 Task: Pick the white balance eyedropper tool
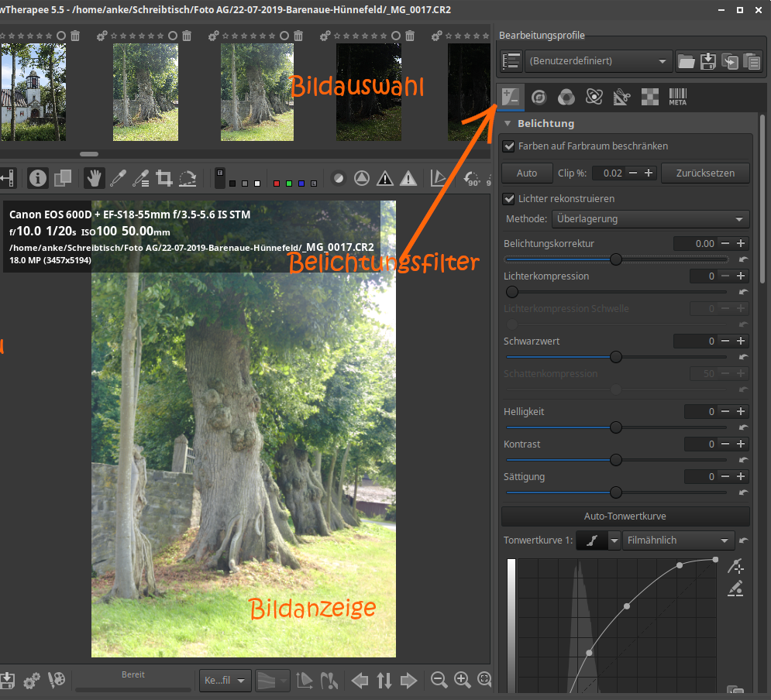[118, 179]
